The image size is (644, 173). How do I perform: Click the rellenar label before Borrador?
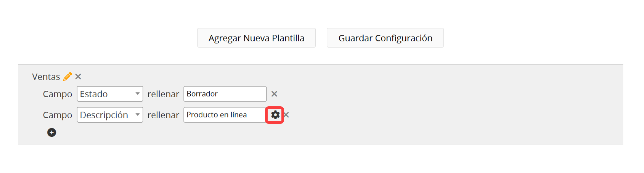pos(163,94)
